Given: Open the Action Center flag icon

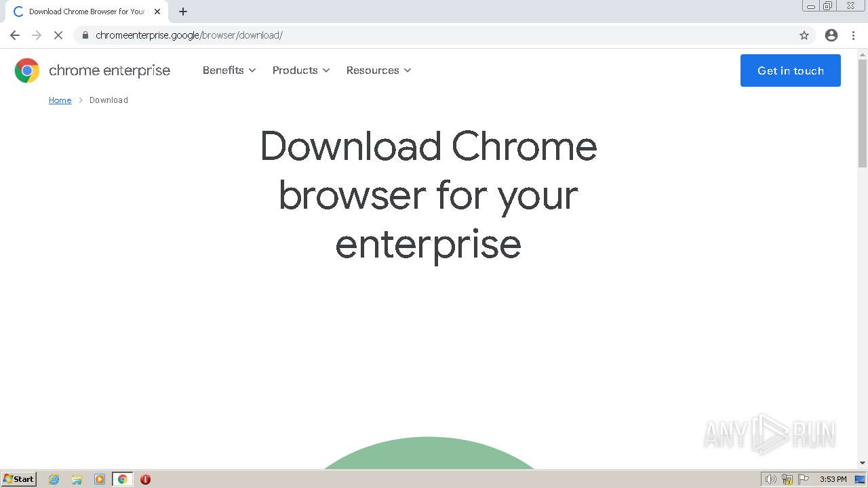Looking at the screenshot, I should tap(804, 479).
